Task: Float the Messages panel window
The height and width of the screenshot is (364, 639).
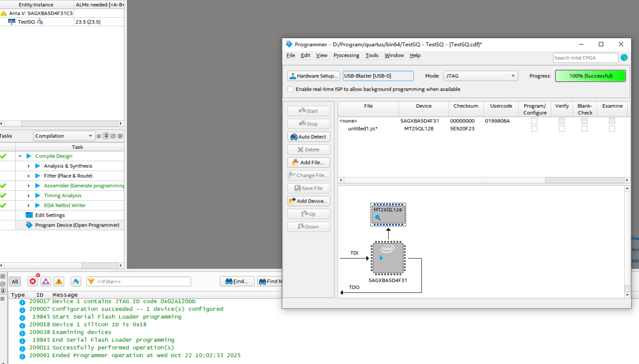Action: [x=3, y=284]
